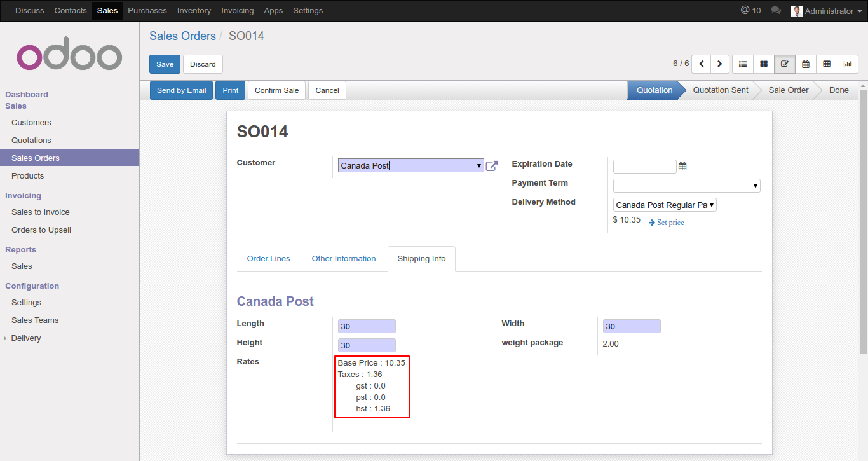Open Invoicing menu
Image resolution: width=868 pixels, height=461 pixels.
(x=238, y=11)
